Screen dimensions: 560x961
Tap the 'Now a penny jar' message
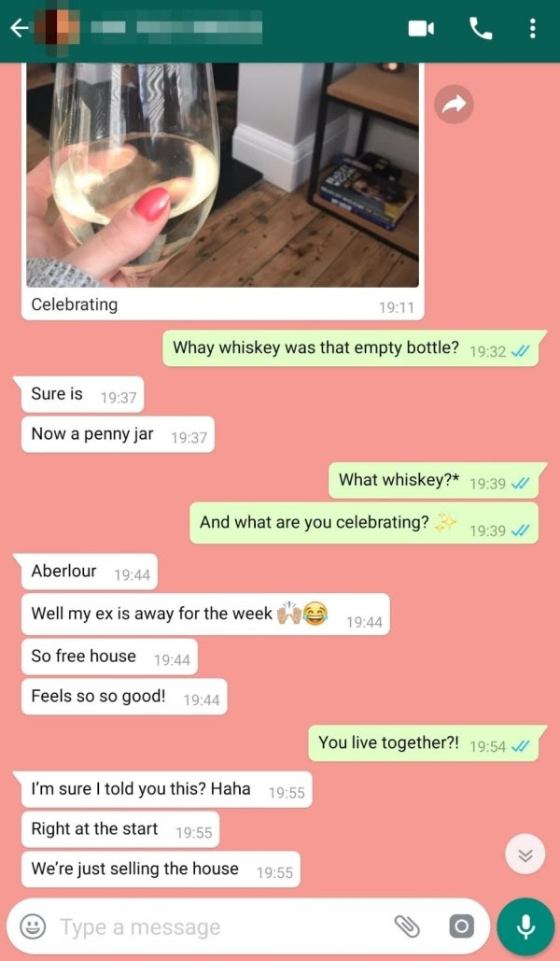[118, 435]
